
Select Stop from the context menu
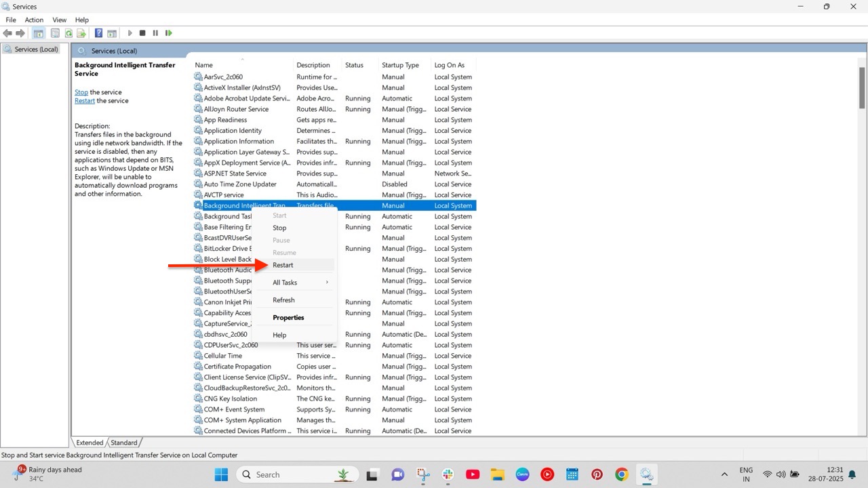pos(279,228)
